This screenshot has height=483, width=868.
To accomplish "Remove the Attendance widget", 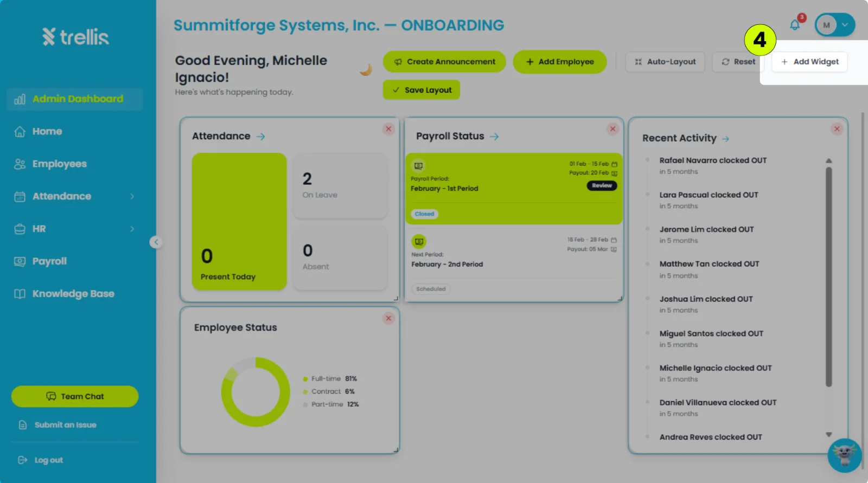I will click(x=388, y=128).
